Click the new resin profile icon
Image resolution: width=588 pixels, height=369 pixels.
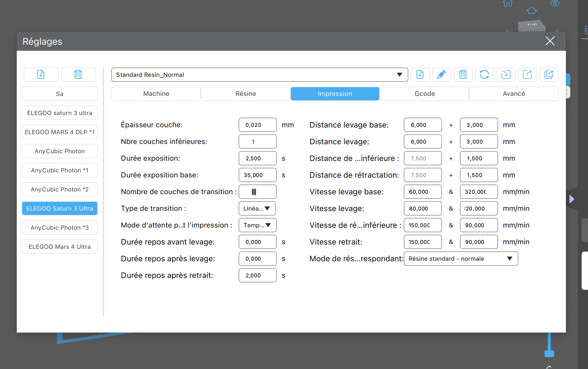[420, 74]
